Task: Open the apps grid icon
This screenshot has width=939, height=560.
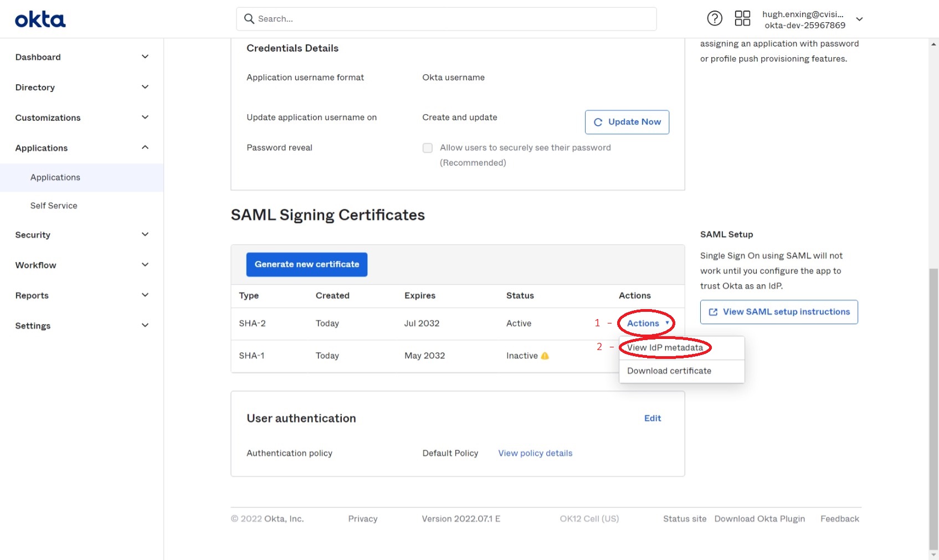Action: click(742, 19)
